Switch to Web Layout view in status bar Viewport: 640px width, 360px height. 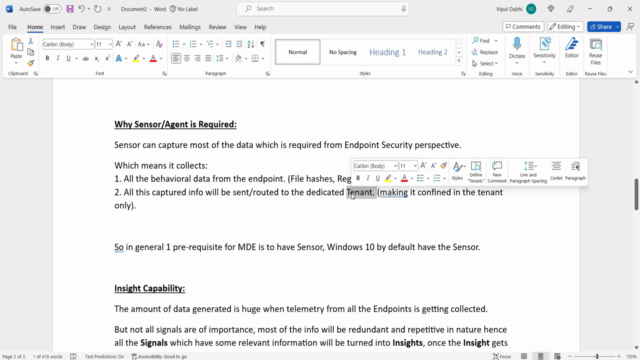(x=557, y=356)
